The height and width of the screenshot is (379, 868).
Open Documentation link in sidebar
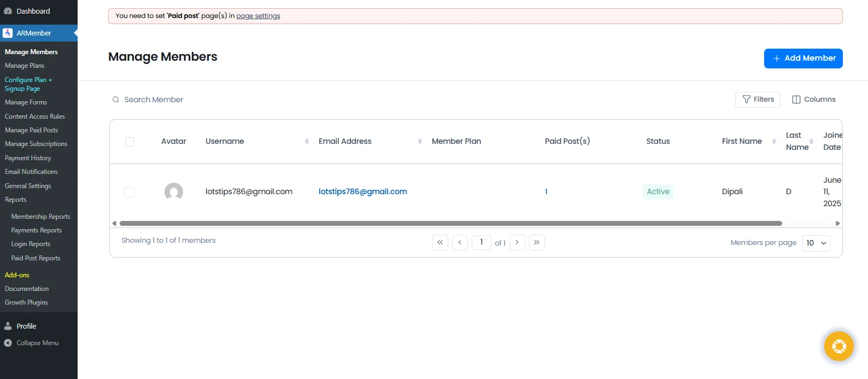pos(27,289)
